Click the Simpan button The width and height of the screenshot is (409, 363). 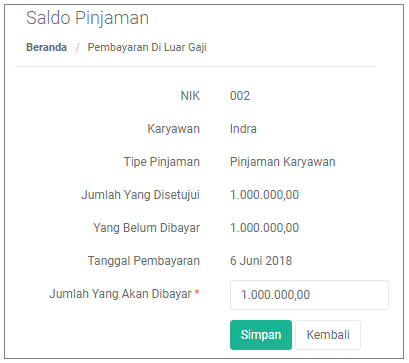(261, 335)
